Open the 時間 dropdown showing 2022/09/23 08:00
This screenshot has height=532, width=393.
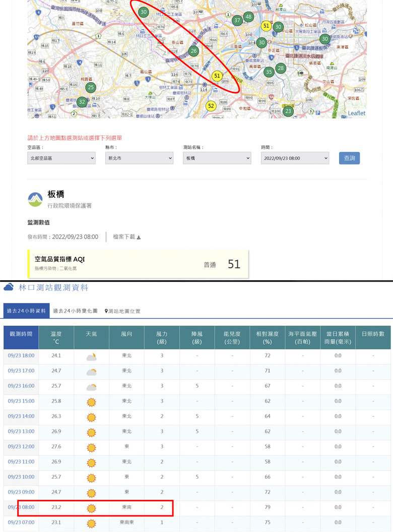295,158
